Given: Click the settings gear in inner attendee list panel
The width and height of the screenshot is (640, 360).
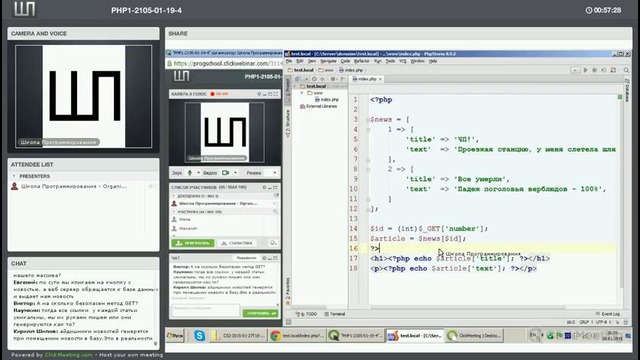Looking at the screenshot, I should pos(264,187).
